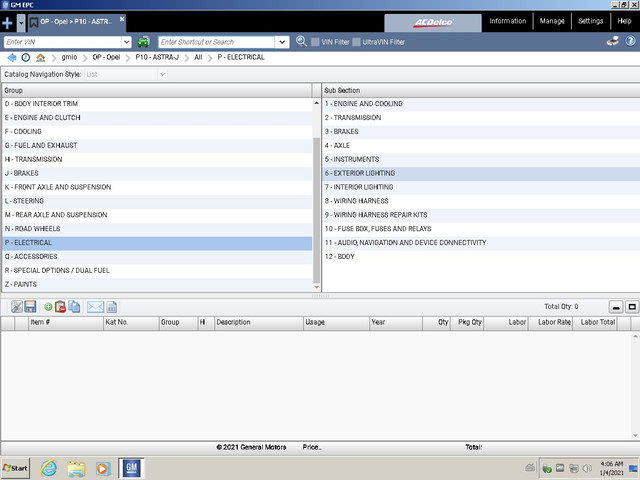Click P - ELECTRICAL breadcrumb item
640x480 pixels.
(x=241, y=58)
